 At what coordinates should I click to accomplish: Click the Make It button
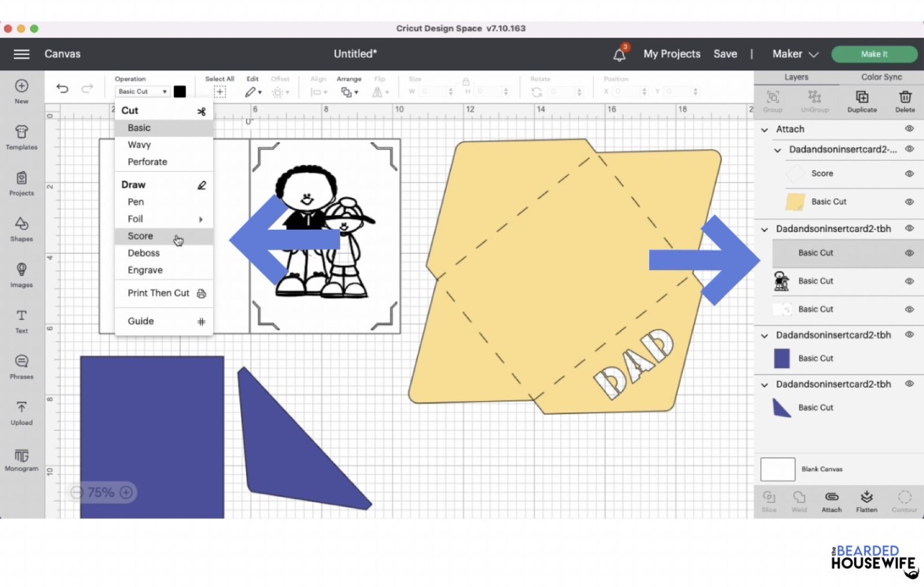pos(874,54)
